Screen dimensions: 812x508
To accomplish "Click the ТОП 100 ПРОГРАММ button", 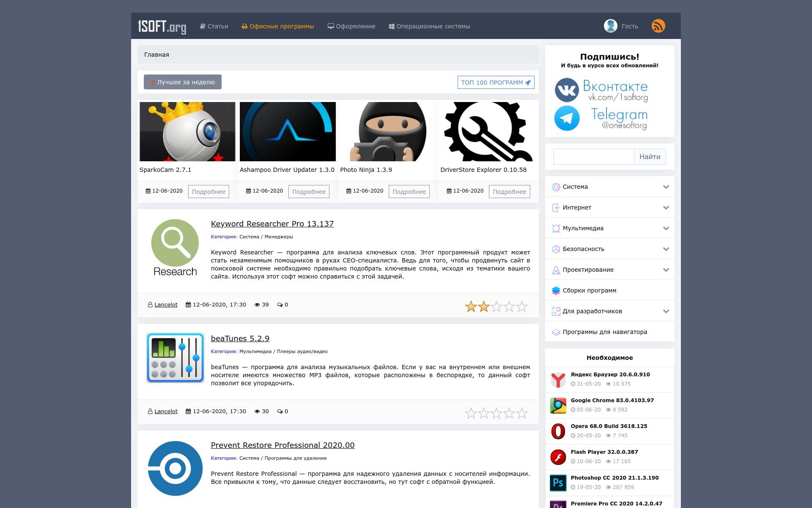I will 496,83.
